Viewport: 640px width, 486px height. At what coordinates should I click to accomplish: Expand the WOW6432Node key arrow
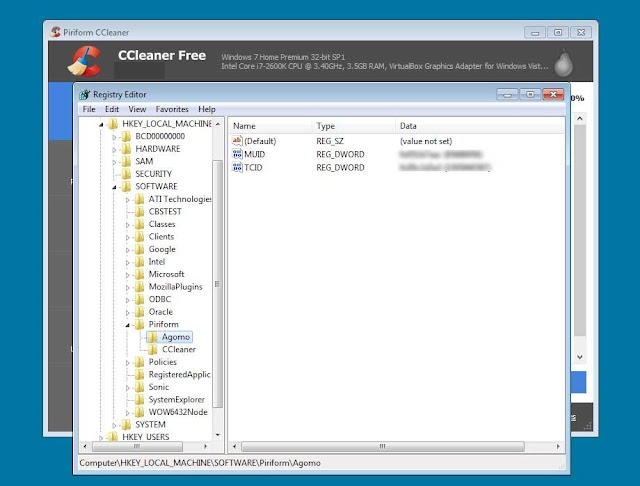tap(127, 413)
